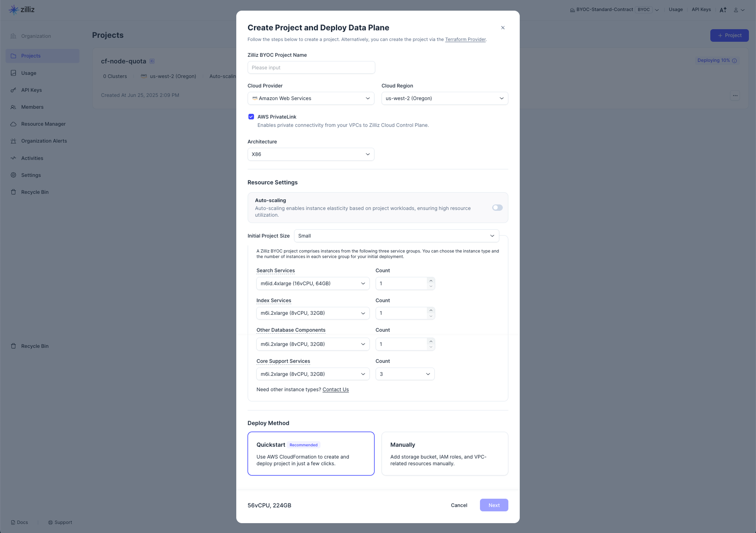
Task: Click the + Project button
Action: pyautogui.click(x=729, y=35)
